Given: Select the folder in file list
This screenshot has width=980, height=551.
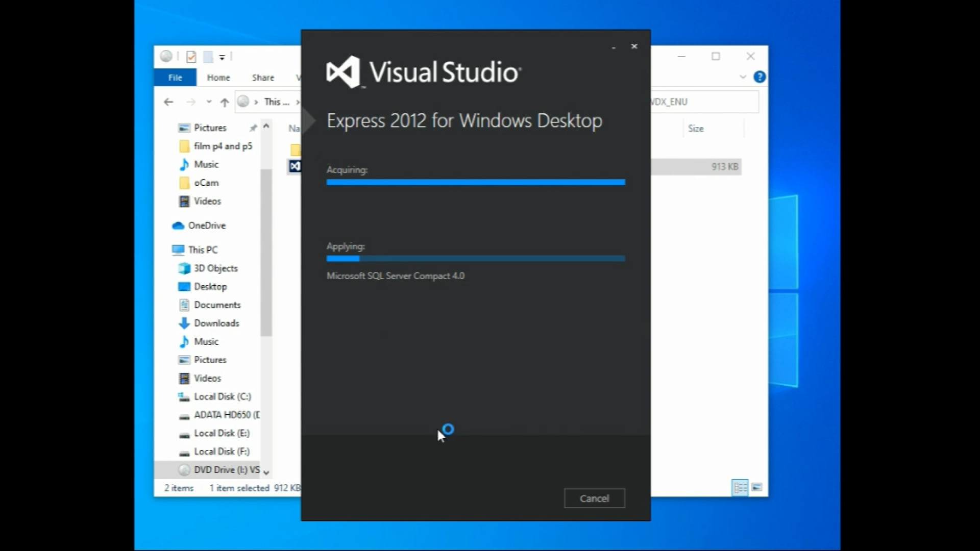Looking at the screenshot, I should point(296,149).
